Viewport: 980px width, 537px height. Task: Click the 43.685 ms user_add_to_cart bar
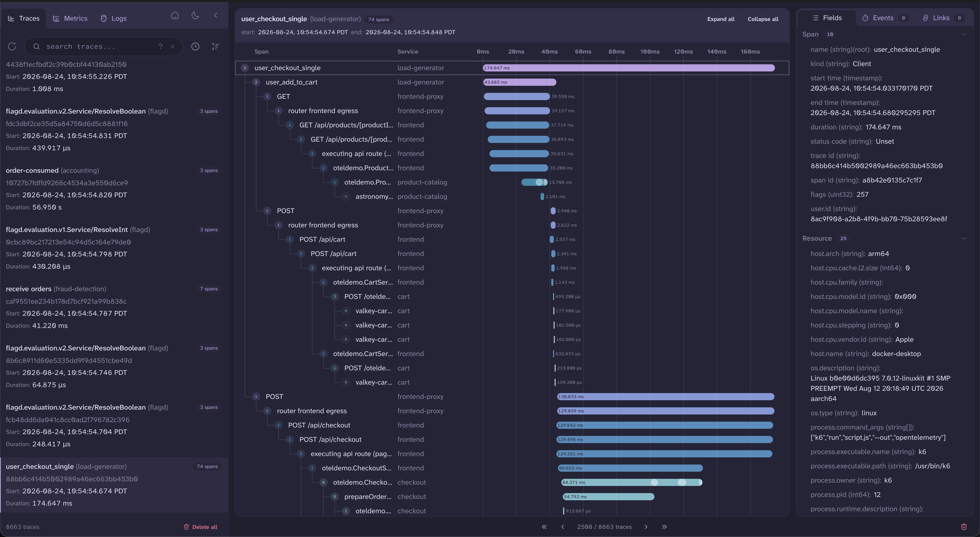click(x=520, y=82)
